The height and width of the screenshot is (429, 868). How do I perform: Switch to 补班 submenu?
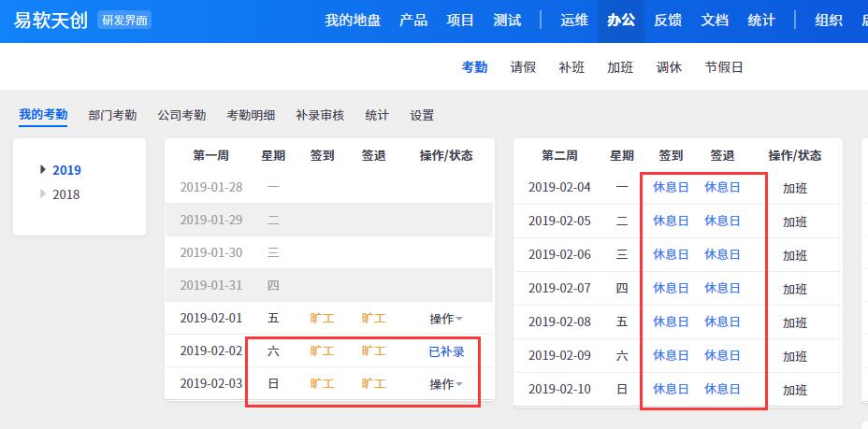[571, 67]
